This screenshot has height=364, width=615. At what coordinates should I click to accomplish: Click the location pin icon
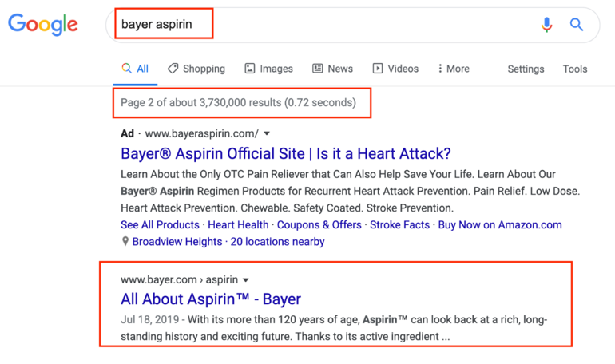point(125,241)
